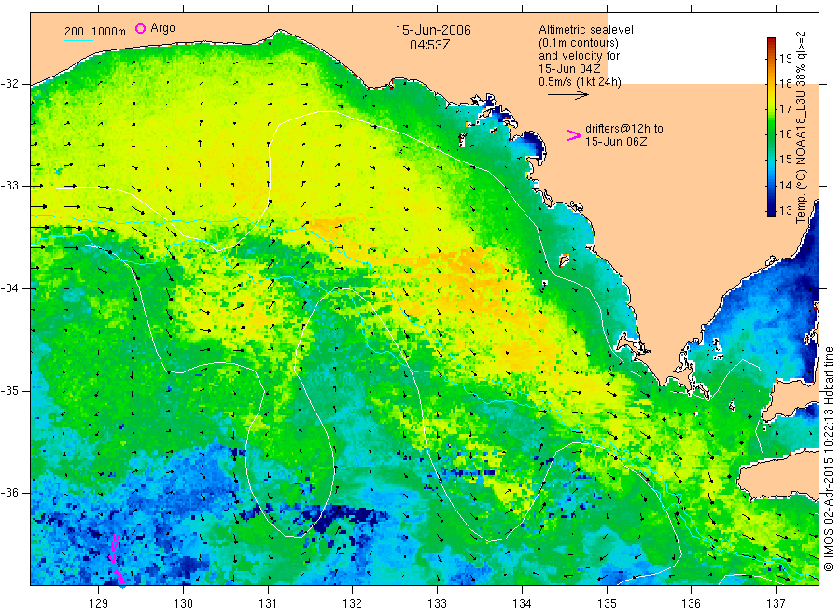The width and height of the screenshot is (840, 616).
Task: Click the longitude axis label 131
Action: pyautogui.click(x=268, y=604)
